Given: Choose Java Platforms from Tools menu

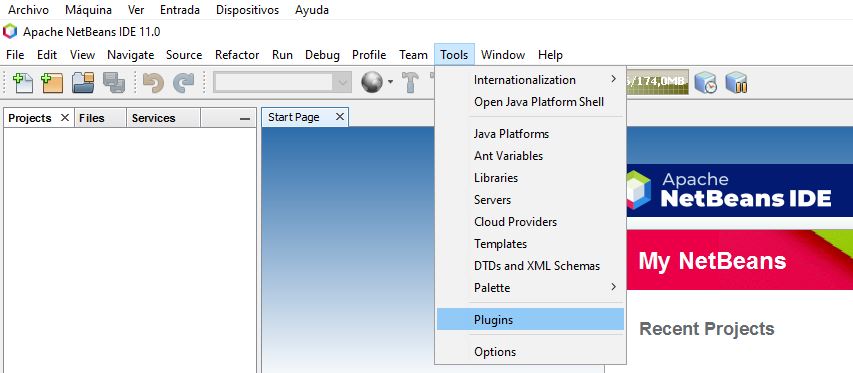Looking at the screenshot, I should 530,134.
